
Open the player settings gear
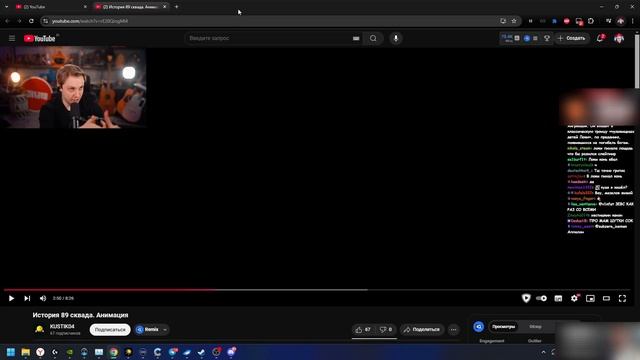pyautogui.click(x=574, y=298)
